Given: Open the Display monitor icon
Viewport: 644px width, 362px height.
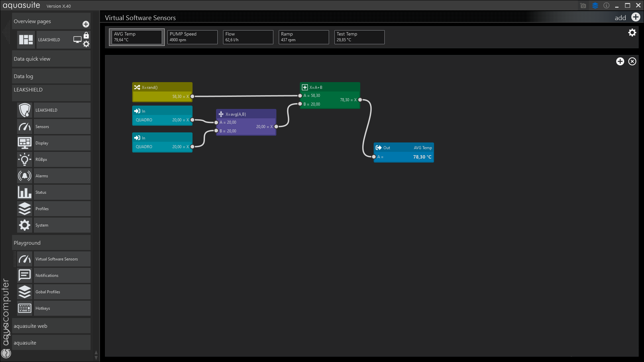Looking at the screenshot, I should (x=25, y=143).
